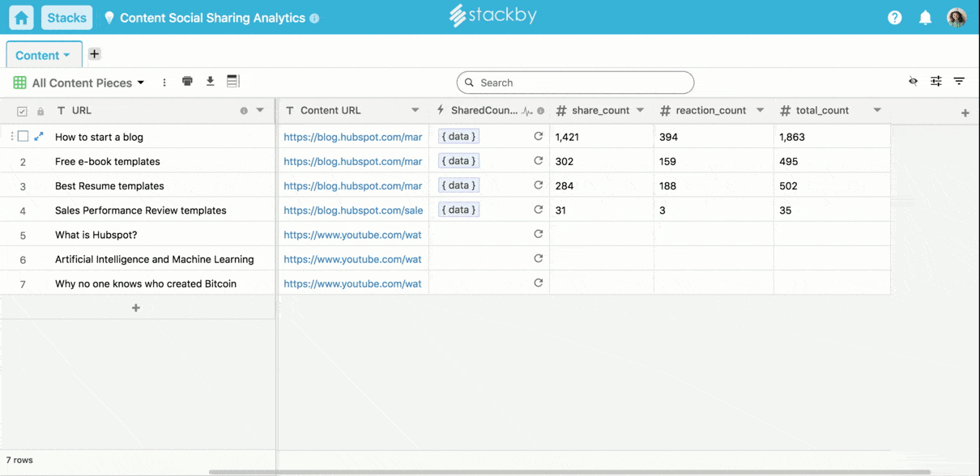The image size is (980, 476).
Task: Open the Content URL column dropdown
Action: click(415, 110)
